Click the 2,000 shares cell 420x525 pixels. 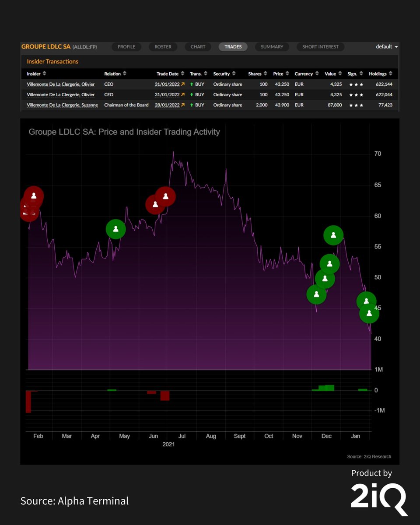click(x=262, y=105)
